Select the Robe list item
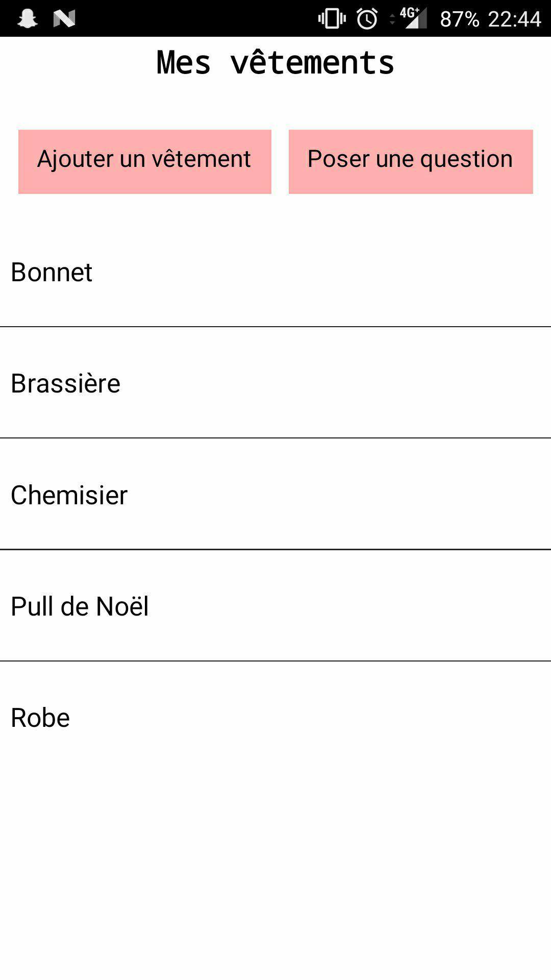 pos(275,717)
